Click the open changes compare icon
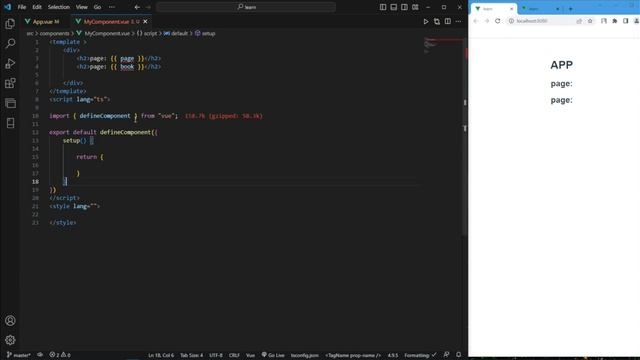Screen dimensions: 640x360 437,22
